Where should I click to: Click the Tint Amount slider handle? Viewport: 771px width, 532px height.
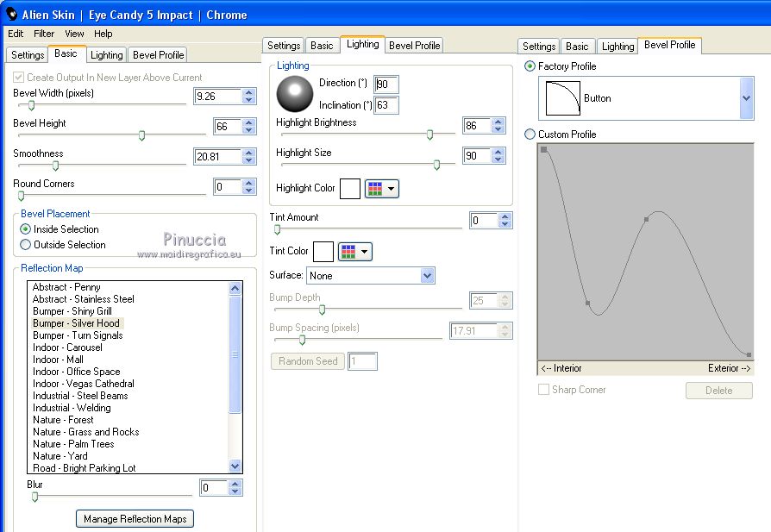pyautogui.click(x=278, y=229)
